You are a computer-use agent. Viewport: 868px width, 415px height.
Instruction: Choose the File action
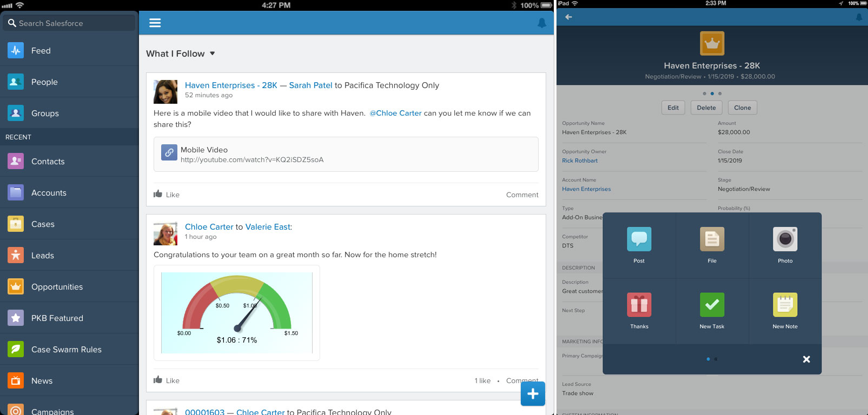click(712, 245)
